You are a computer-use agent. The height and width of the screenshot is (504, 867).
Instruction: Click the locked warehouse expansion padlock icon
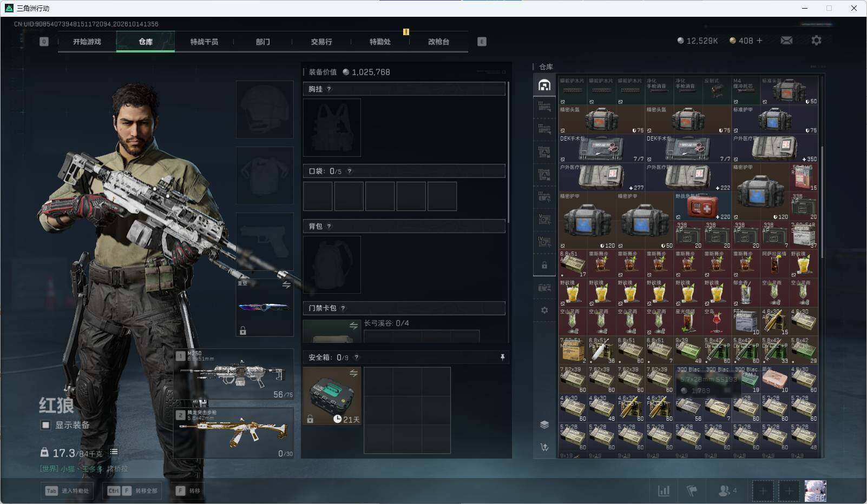544,266
